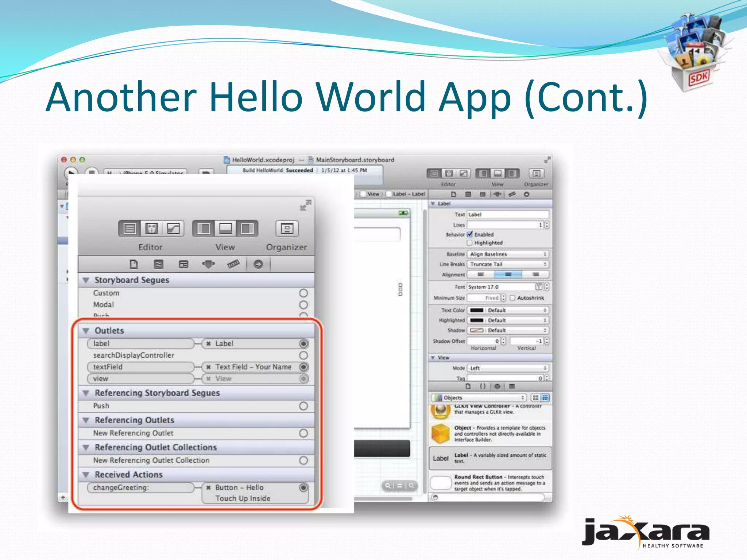Collapse the Received Actions section

point(86,475)
